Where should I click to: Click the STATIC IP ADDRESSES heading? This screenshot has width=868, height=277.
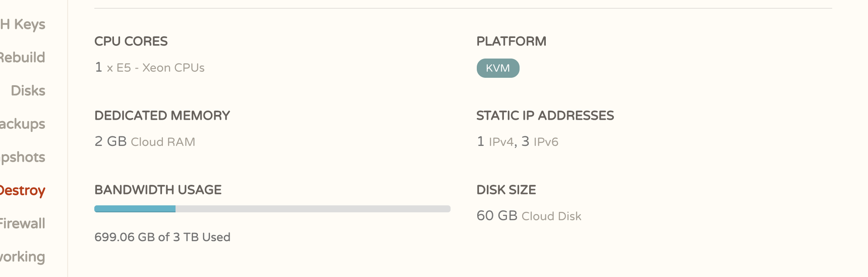(545, 116)
